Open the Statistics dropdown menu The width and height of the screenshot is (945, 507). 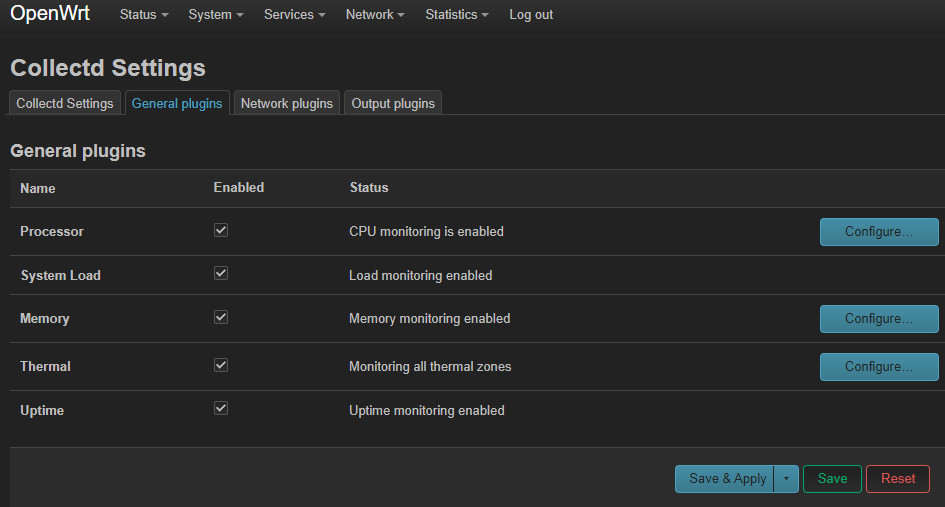tap(457, 15)
